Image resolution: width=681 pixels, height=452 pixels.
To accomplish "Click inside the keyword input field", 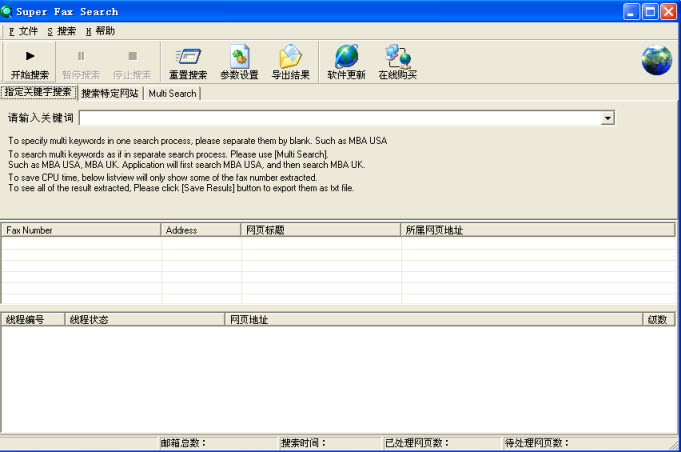I will (x=338, y=118).
